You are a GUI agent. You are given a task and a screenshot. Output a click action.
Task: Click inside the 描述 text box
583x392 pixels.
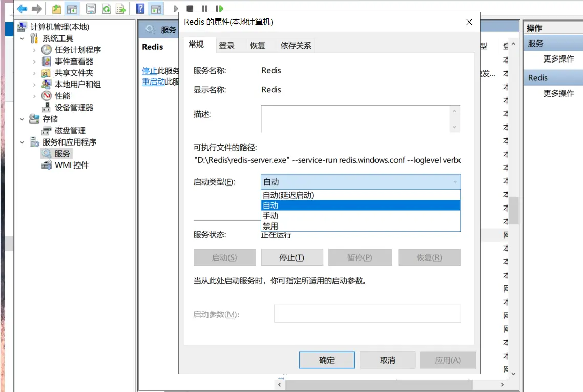point(356,119)
